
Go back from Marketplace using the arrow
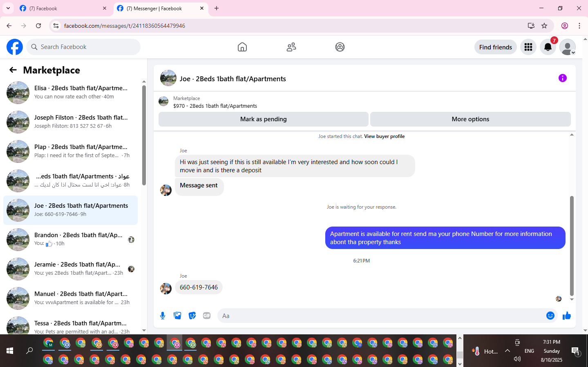coord(13,70)
